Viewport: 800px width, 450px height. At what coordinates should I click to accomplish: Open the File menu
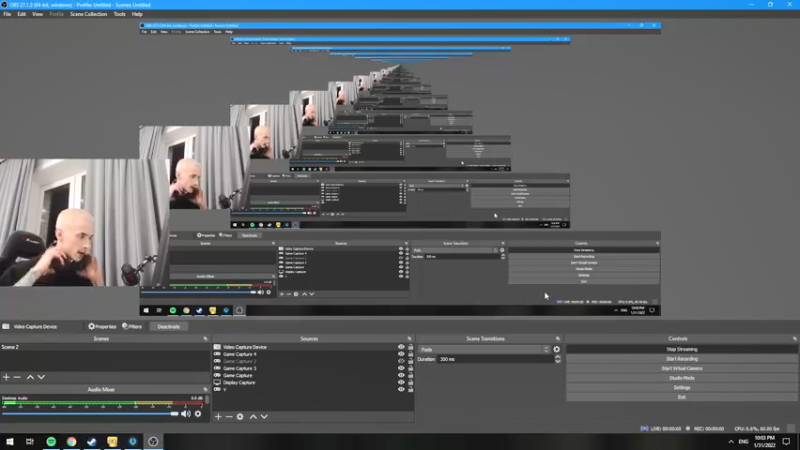(x=7, y=14)
